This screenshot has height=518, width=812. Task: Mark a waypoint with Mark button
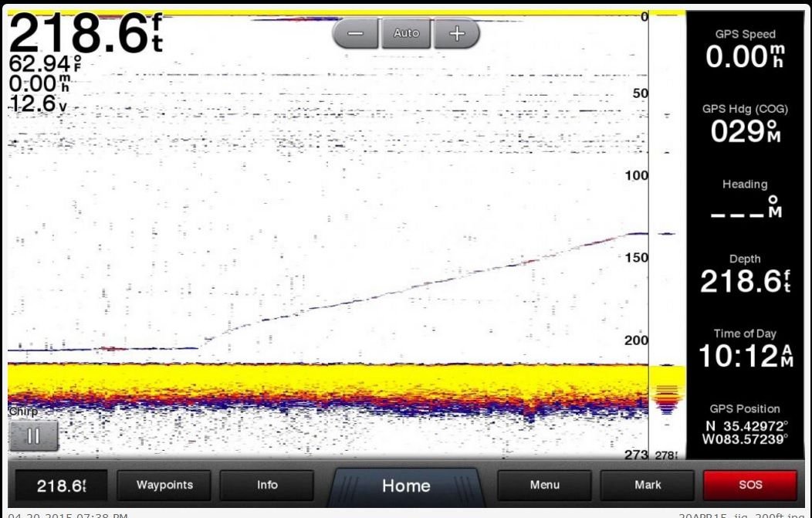(648, 486)
